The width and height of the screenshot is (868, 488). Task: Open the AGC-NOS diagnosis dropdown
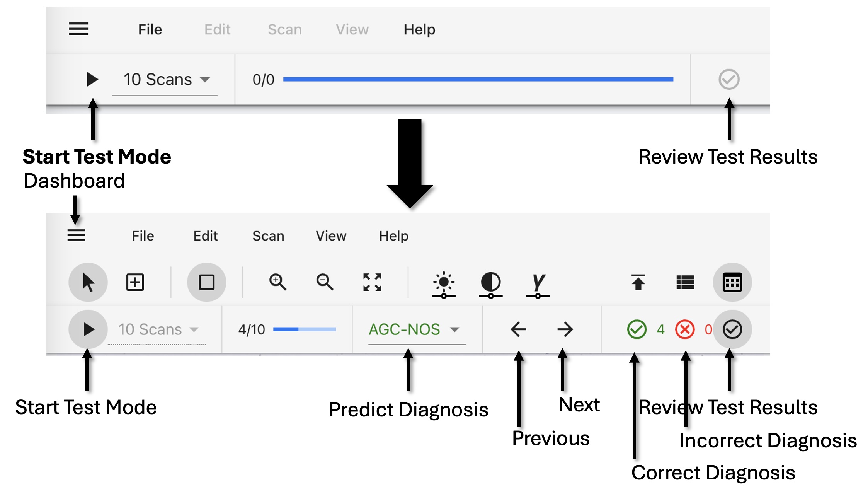point(414,329)
